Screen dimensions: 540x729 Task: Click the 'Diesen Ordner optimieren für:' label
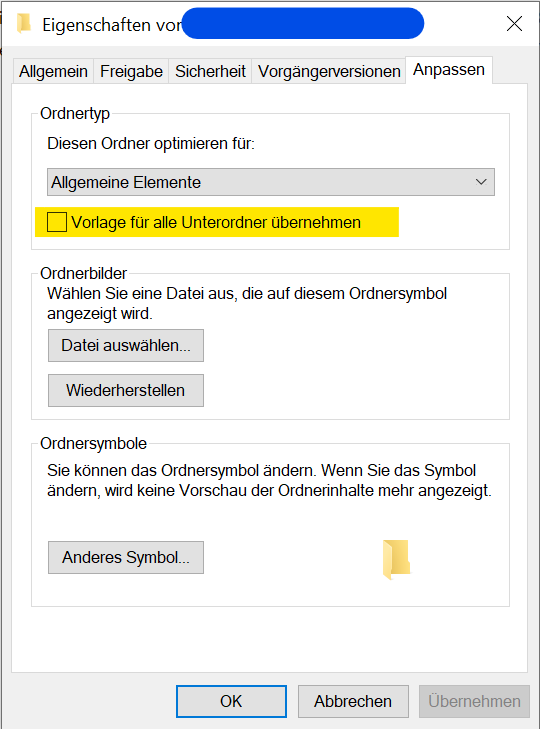(151, 143)
